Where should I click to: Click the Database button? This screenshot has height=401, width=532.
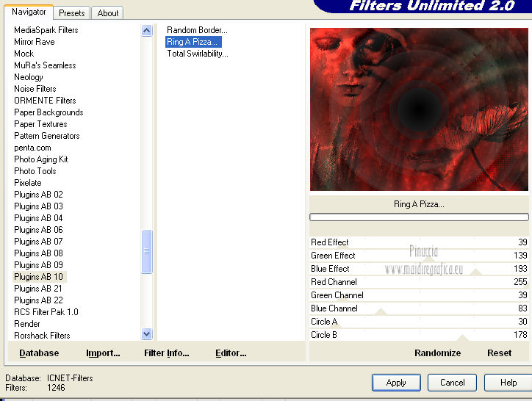[39, 353]
